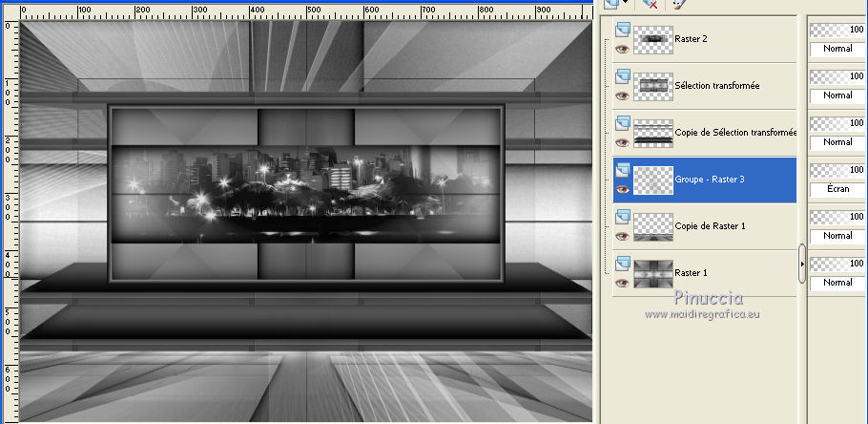Click the layer type icon for Sélection transformée
868x424 pixels.
tap(623, 76)
